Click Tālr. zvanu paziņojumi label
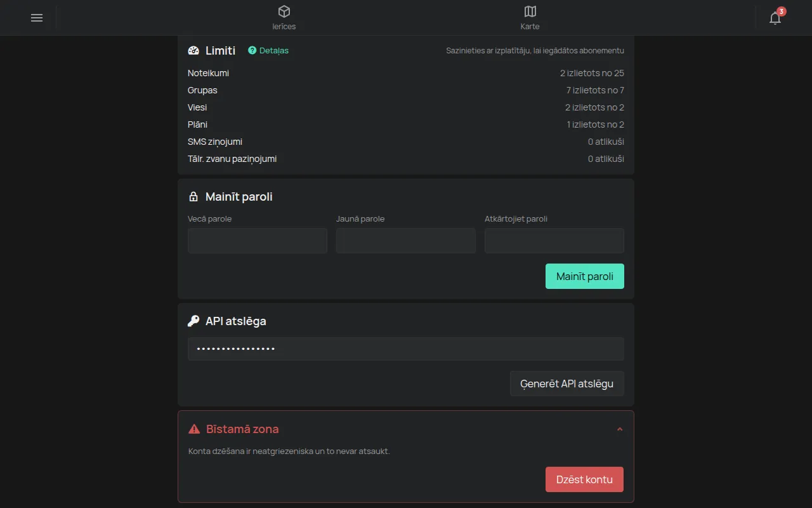 tap(232, 159)
